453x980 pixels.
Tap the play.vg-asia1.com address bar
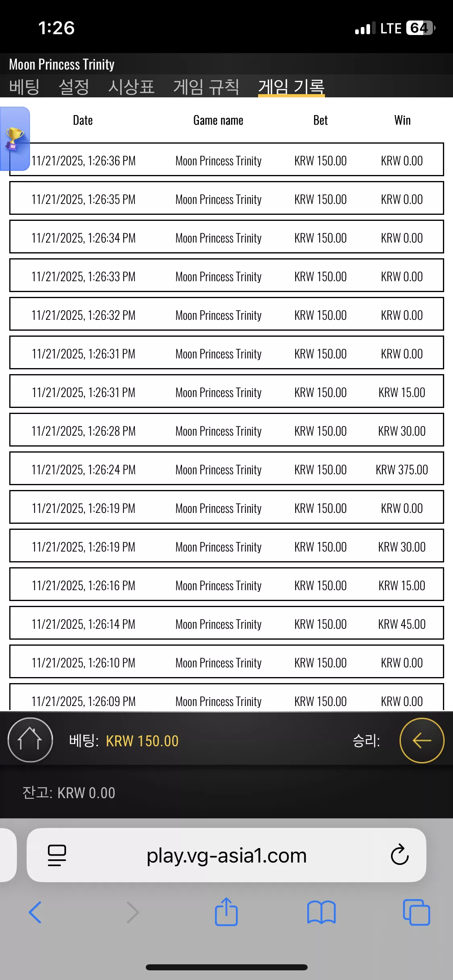pos(226,855)
